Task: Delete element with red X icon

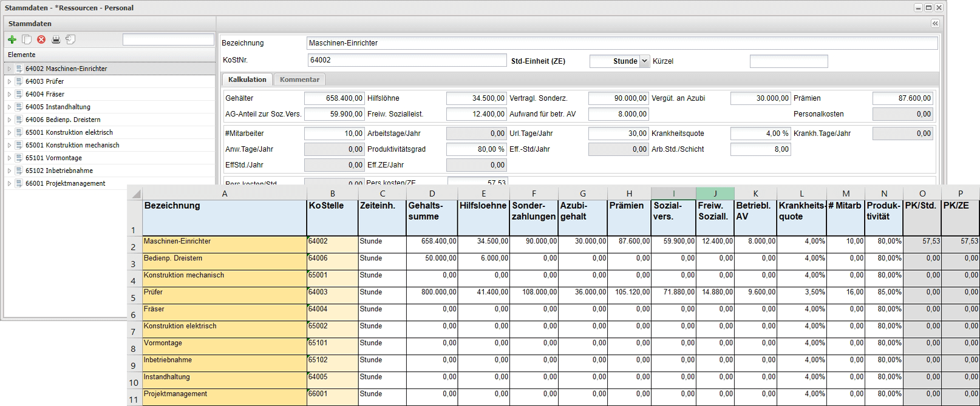Action: 41,39
